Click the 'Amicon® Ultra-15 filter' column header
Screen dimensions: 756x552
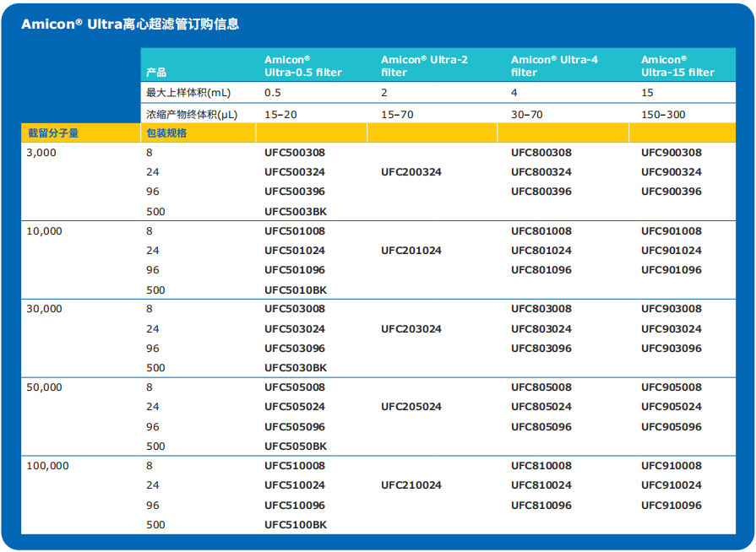click(x=677, y=66)
